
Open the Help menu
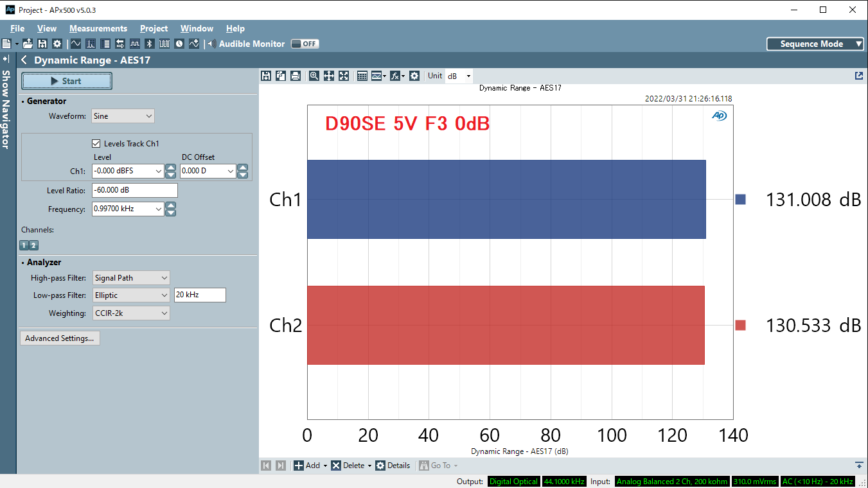click(x=235, y=28)
